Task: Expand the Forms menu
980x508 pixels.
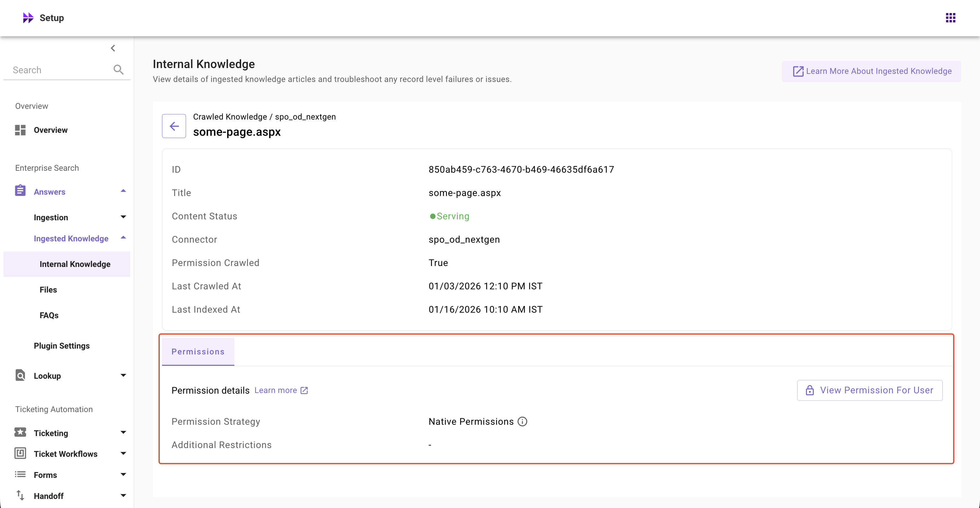Action: point(123,475)
